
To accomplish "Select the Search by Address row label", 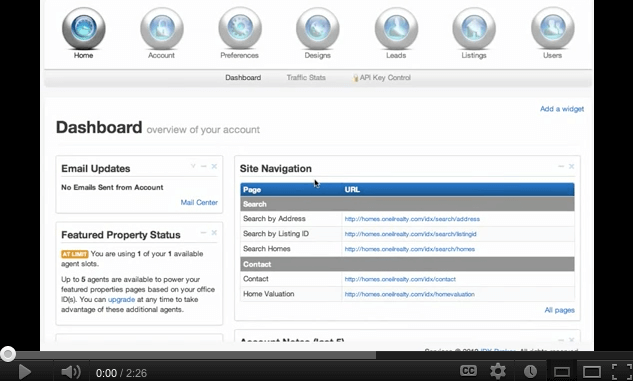I will point(274,219).
